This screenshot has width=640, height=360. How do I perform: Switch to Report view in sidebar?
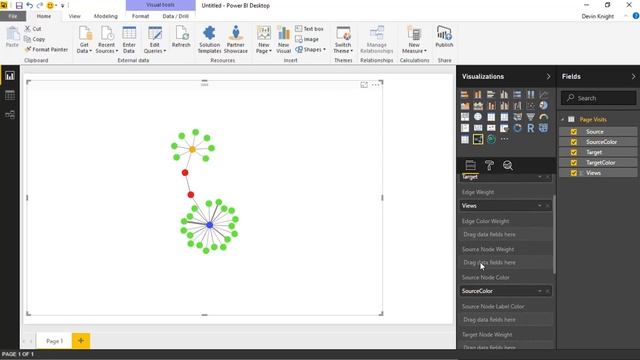10,76
